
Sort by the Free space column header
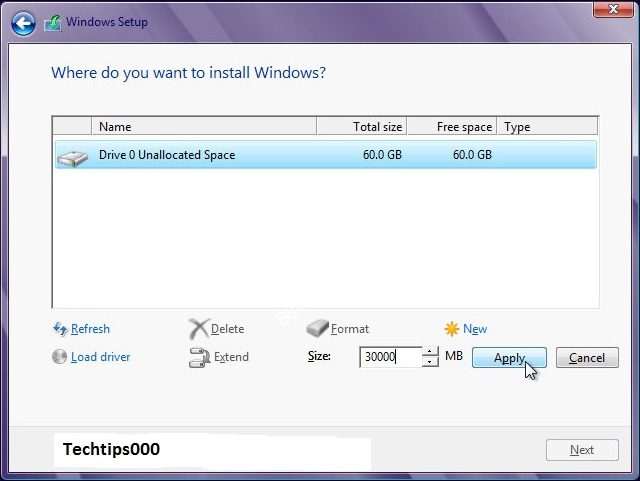click(x=452, y=127)
